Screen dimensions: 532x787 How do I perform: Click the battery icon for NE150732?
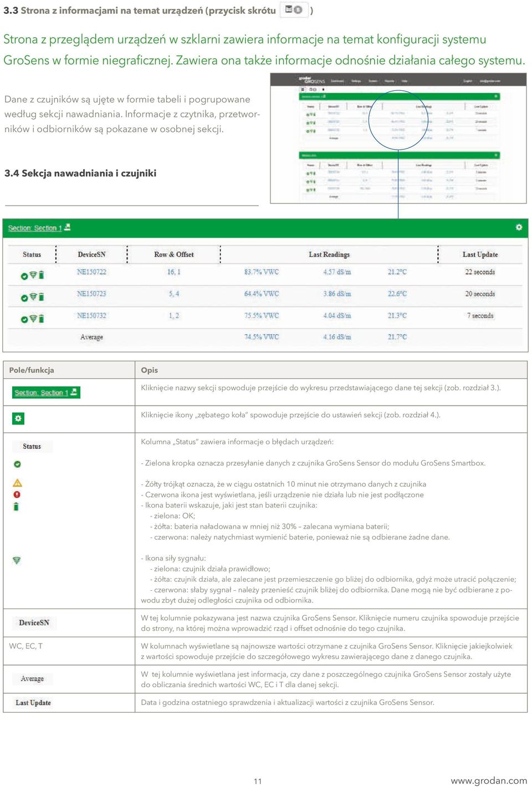coord(41,319)
